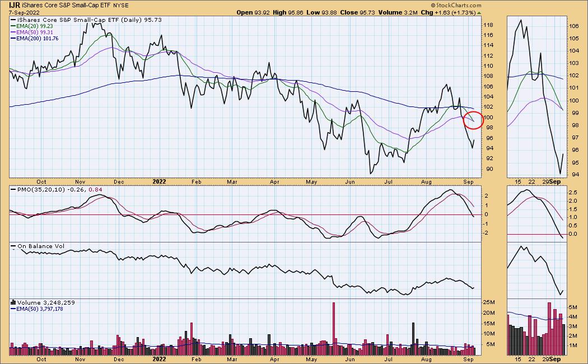The image size is (588, 364).
Task: Select the -2 label on main PMO axis
Action: pos(486,233)
